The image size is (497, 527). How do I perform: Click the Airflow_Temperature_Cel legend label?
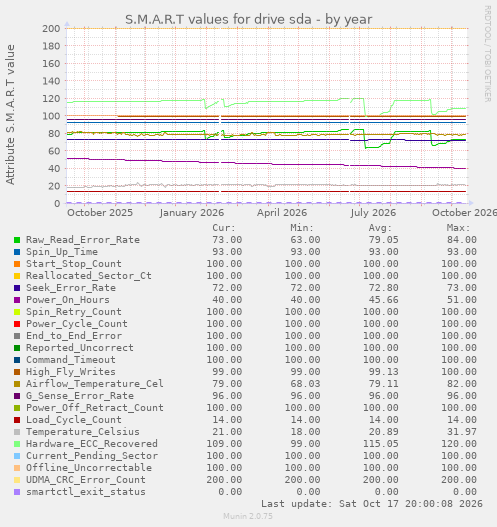(95, 384)
